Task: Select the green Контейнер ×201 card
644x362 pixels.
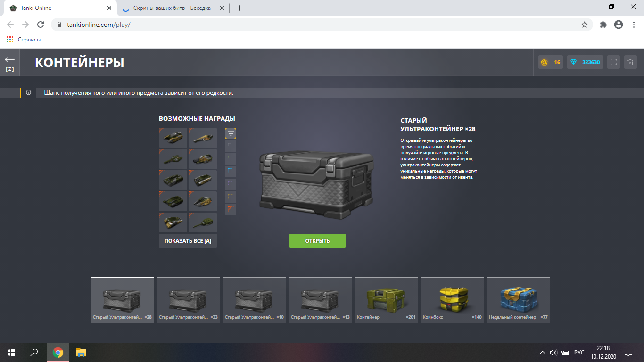Action: 387,300
